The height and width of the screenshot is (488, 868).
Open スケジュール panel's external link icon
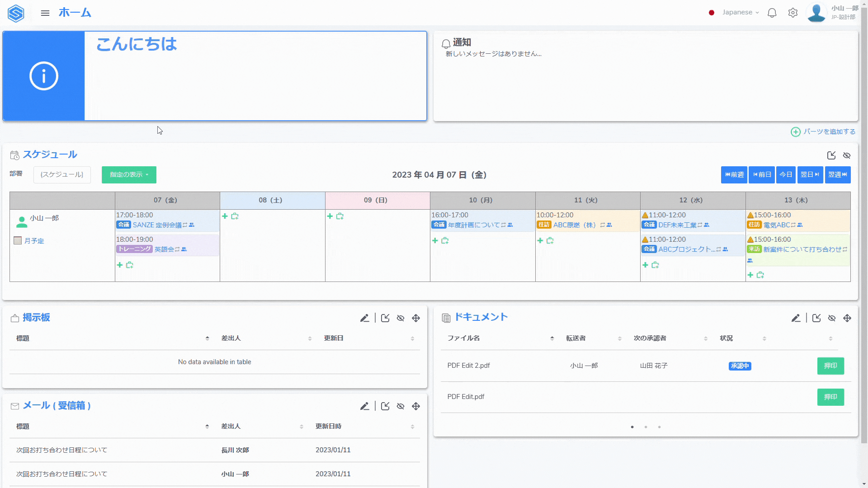coord(831,155)
